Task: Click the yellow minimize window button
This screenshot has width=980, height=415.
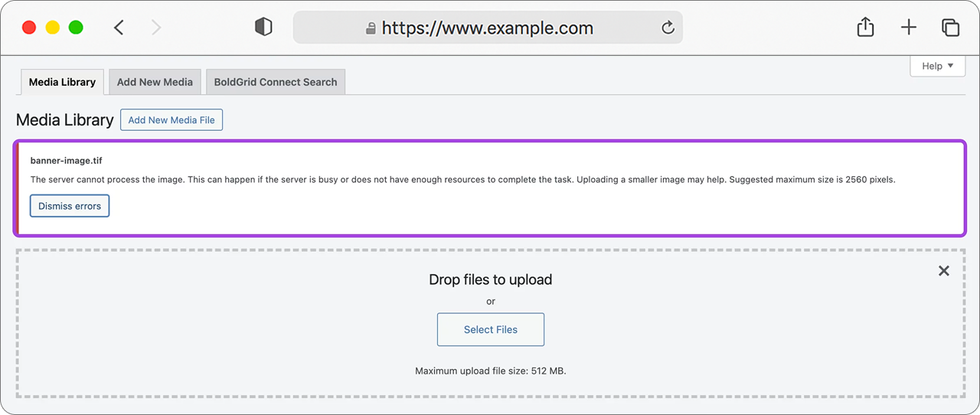Action: tap(52, 28)
